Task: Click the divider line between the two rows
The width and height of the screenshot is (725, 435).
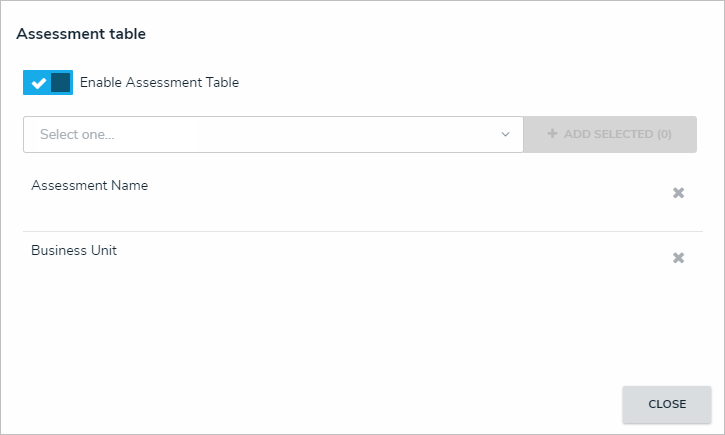Action: click(360, 232)
